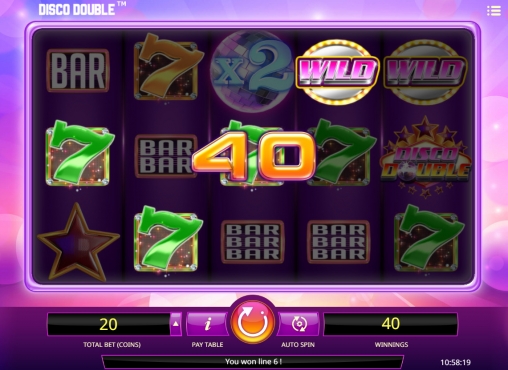Click the single BAR symbol
This screenshot has height=370, width=508.
pos(78,71)
